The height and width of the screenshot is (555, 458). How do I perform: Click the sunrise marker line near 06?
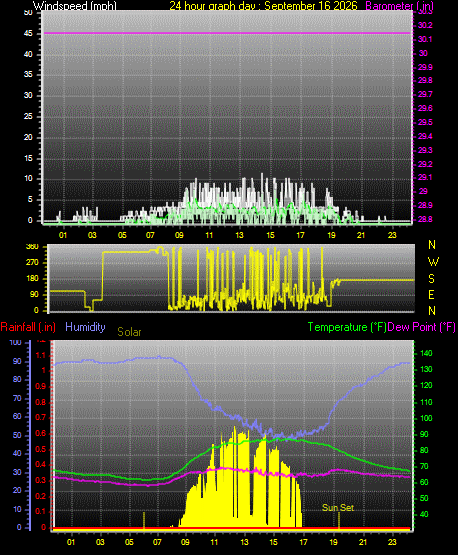[x=144, y=520]
